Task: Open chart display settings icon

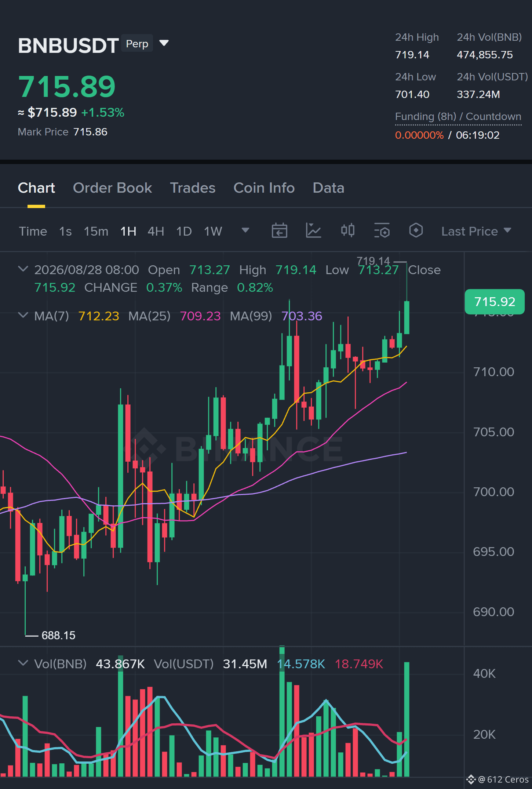Action: pos(382,231)
